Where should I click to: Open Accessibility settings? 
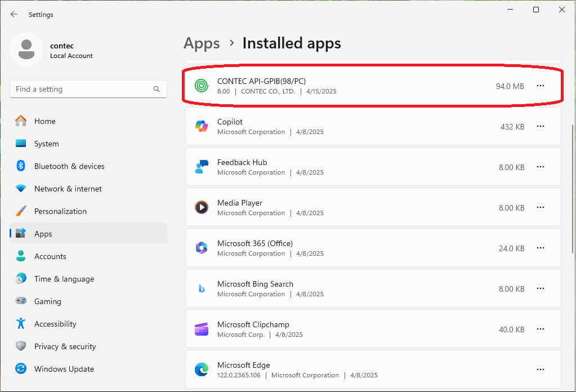click(88, 324)
